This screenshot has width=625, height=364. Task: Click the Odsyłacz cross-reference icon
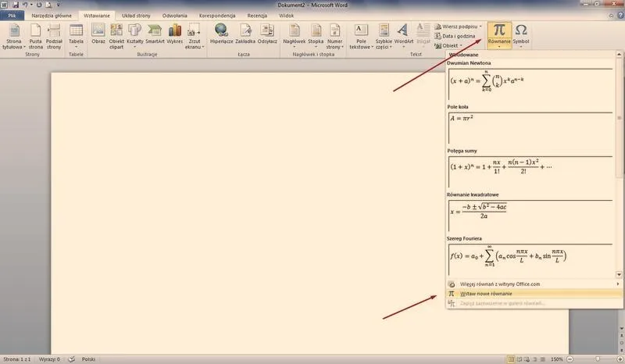pos(267,34)
